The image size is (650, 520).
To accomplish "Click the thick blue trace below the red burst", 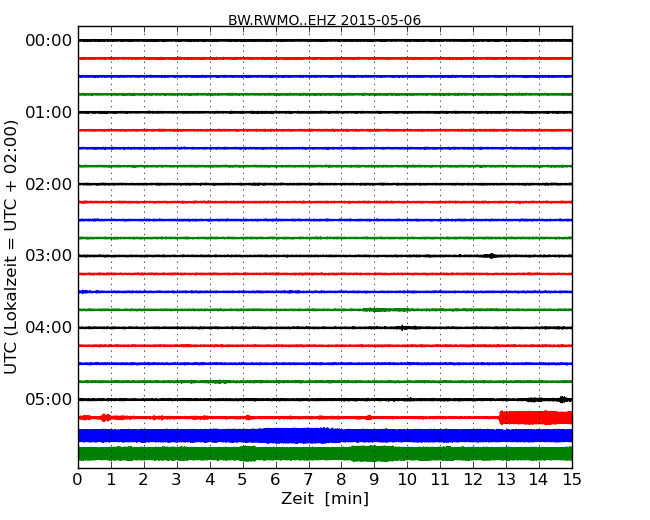I will point(325,436).
